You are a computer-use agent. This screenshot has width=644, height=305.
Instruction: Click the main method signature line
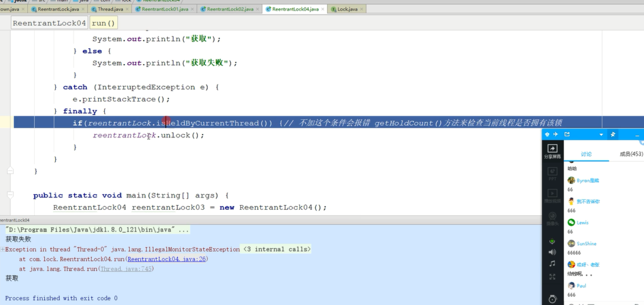(x=131, y=195)
